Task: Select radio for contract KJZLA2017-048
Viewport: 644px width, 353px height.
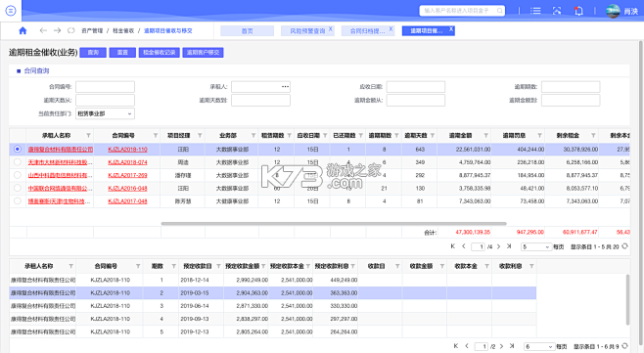Action: tap(18, 201)
